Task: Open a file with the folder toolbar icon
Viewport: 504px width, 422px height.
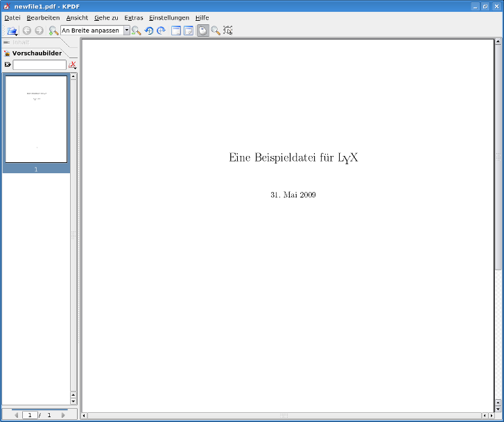Action: (12, 30)
